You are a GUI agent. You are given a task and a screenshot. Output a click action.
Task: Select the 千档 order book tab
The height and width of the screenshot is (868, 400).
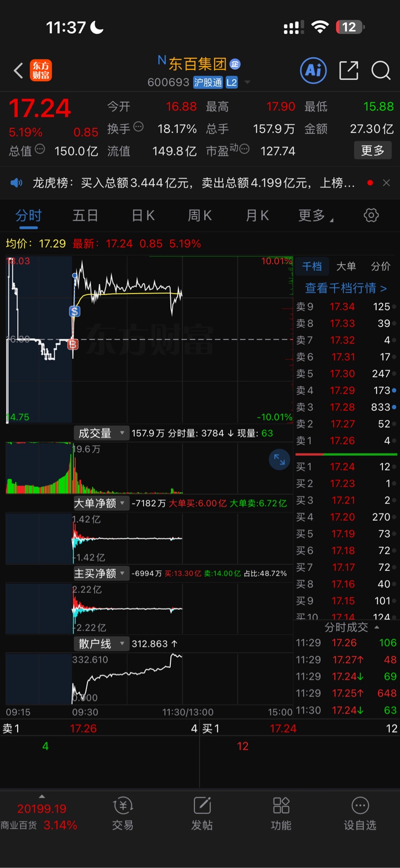312,266
